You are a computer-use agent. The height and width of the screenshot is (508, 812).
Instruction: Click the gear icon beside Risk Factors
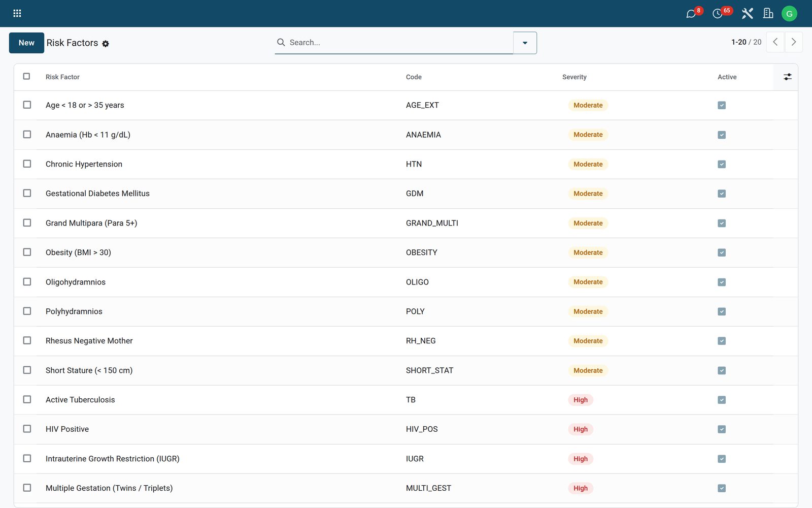pyautogui.click(x=106, y=44)
